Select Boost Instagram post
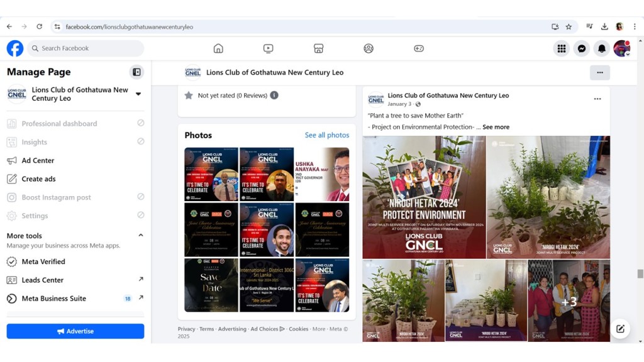The width and height of the screenshot is (644, 362). pos(75,197)
